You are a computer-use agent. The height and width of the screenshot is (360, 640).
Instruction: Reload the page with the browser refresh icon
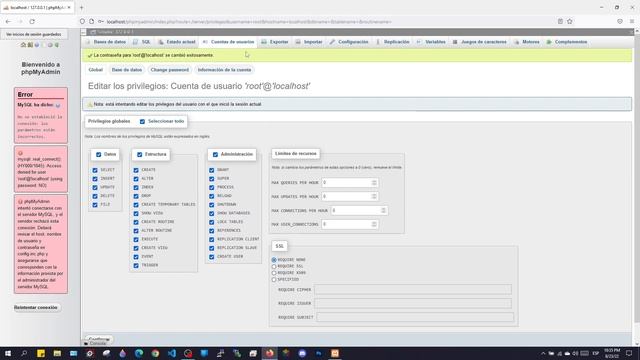pyautogui.click(x=32, y=21)
